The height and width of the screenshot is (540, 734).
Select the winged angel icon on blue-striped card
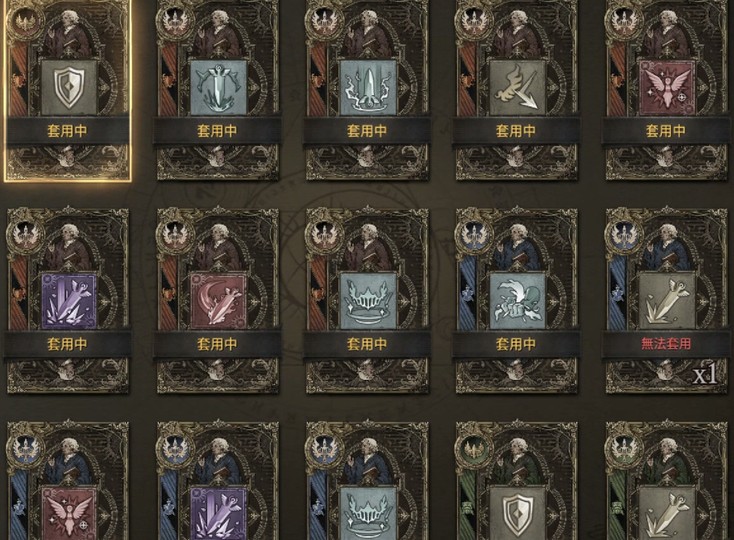point(69,513)
